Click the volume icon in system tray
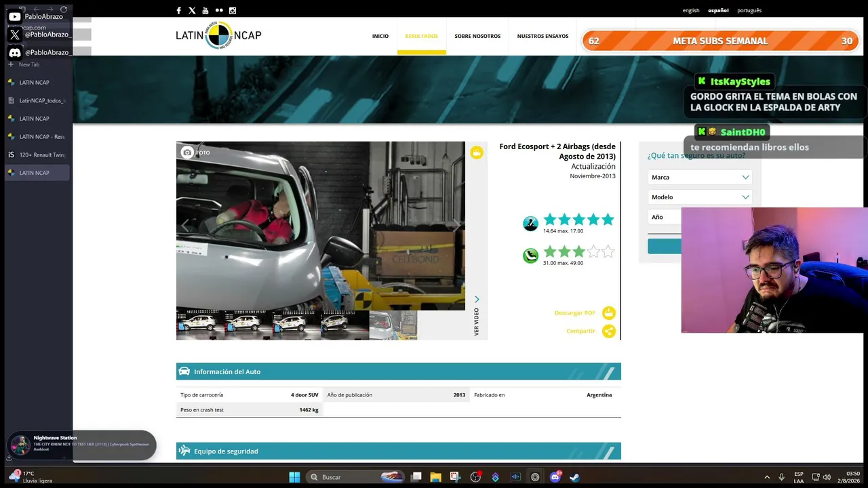The height and width of the screenshot is (488, 868). click(827, 477)
